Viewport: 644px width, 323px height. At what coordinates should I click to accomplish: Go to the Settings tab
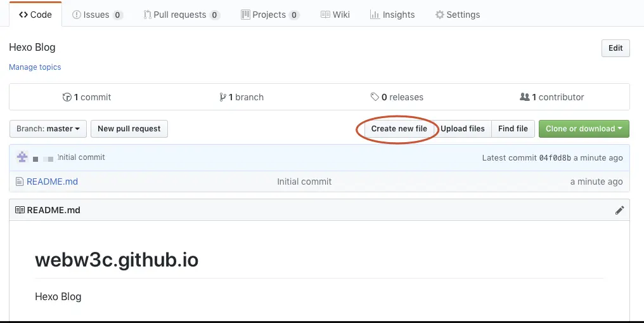click(x=458, y=15)
